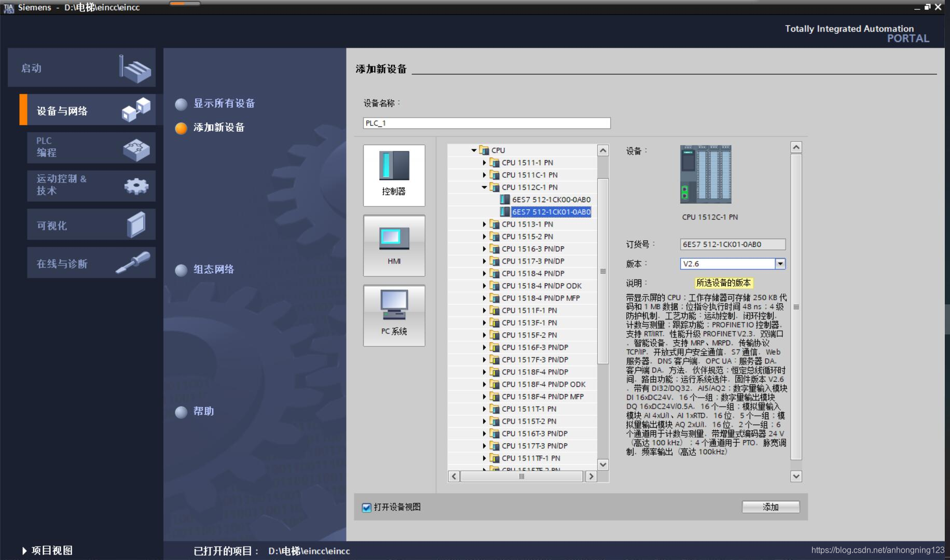Click the 6ES7 512-1CK00-0AB0 module icon

coord(504,200)
